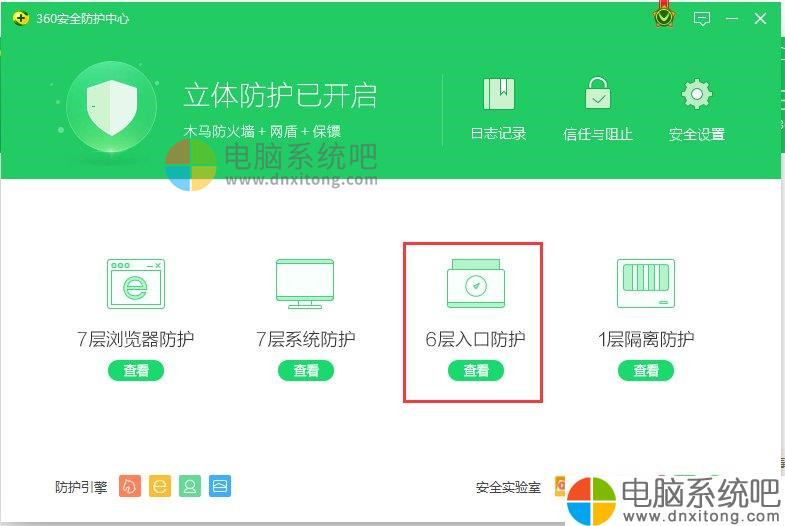Screen dimensions: 785x526
Task: Click the entry protection drive icon
Action: click(x=476, y=283)
